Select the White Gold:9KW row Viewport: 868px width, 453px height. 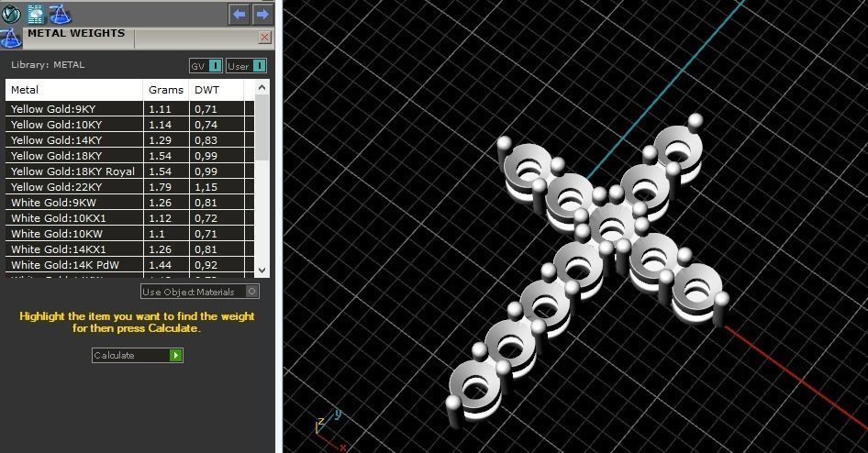click(x=129, y=203)
